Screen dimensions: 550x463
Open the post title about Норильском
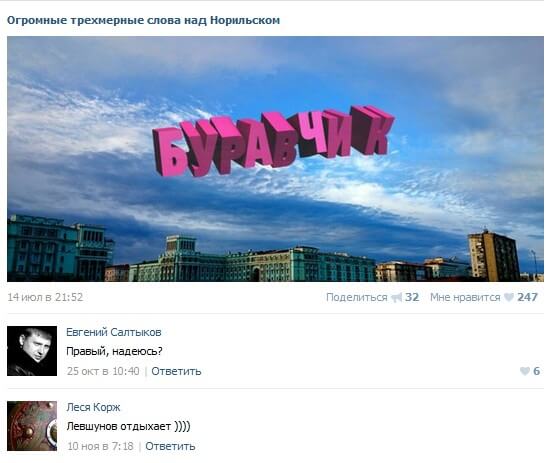[143, 20]
